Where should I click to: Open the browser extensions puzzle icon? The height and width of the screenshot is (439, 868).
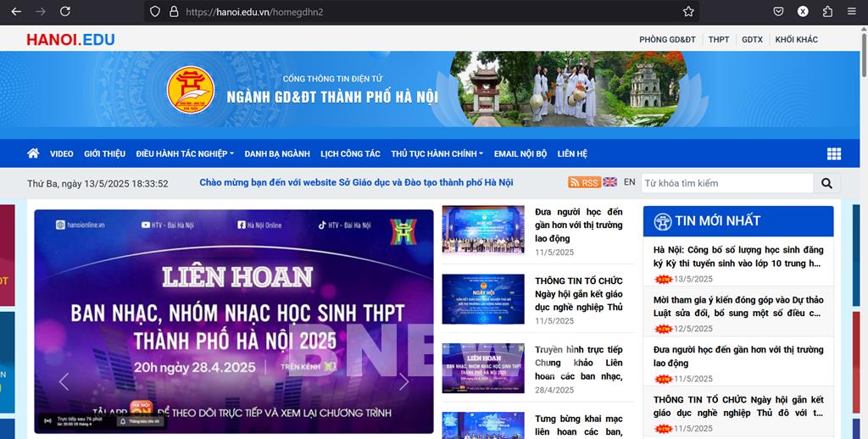coord(827,12)
